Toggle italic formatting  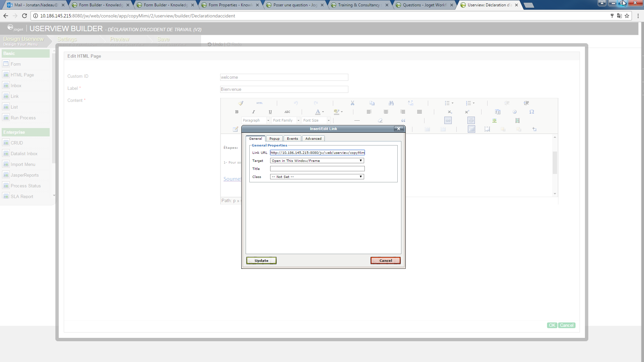253,112
